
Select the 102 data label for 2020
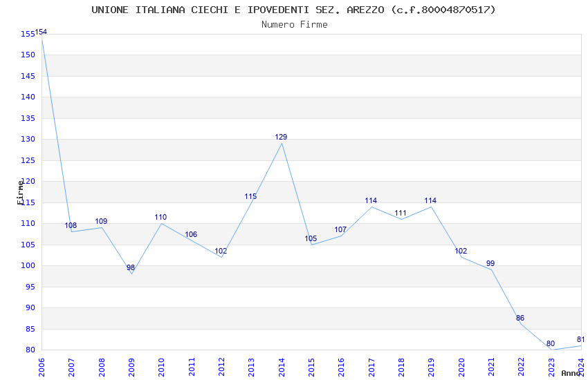(x=461, y=251)
